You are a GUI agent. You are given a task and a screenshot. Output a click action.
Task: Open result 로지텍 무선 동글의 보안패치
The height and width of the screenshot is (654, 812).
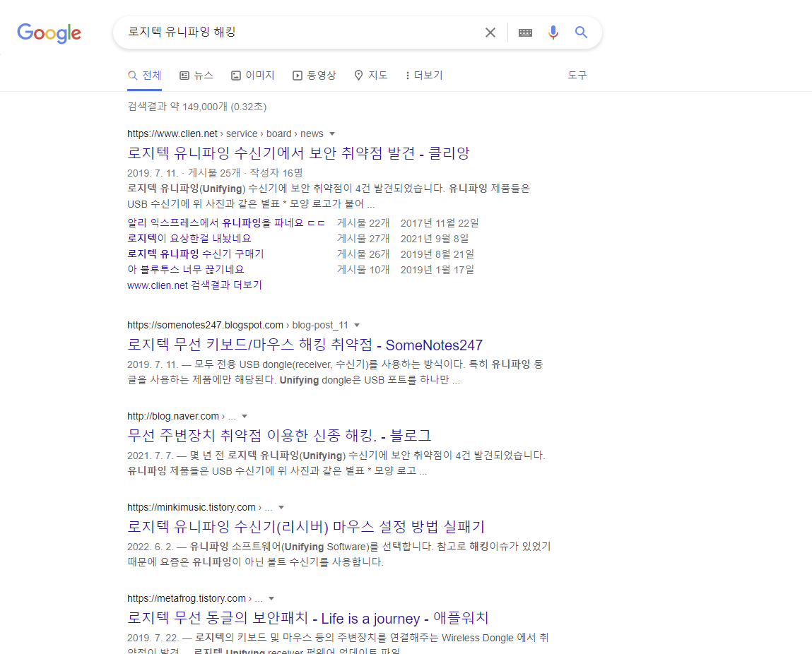pos(308,618)
